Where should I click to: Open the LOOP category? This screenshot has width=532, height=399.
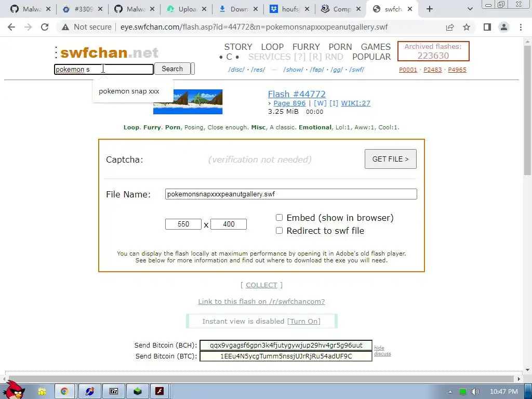coord(272,47)
